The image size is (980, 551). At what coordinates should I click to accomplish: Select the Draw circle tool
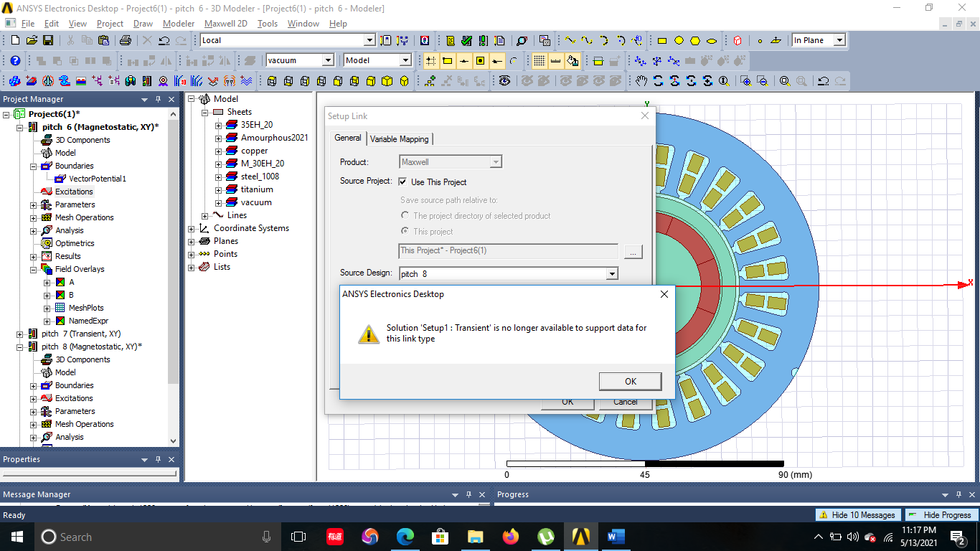679,40
